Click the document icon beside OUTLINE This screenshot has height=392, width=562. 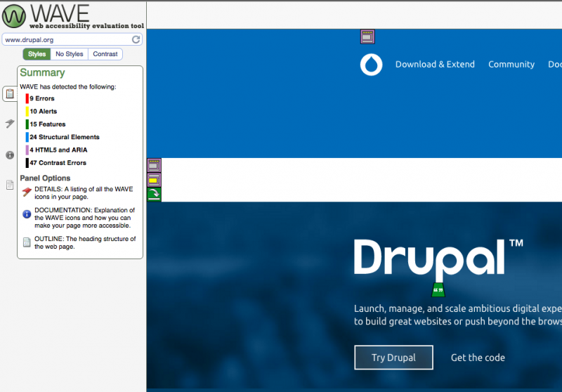pyautogui.click(x=27, y=242)
